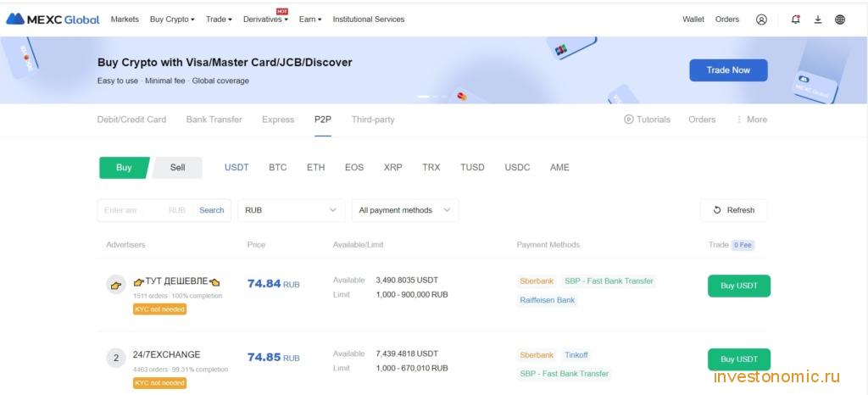This screenshot has width=868, height=395.
Task: Click the 24/7EXCHANGE advertiser avatar
Action: pyautogui.click(x=115, y=358)
